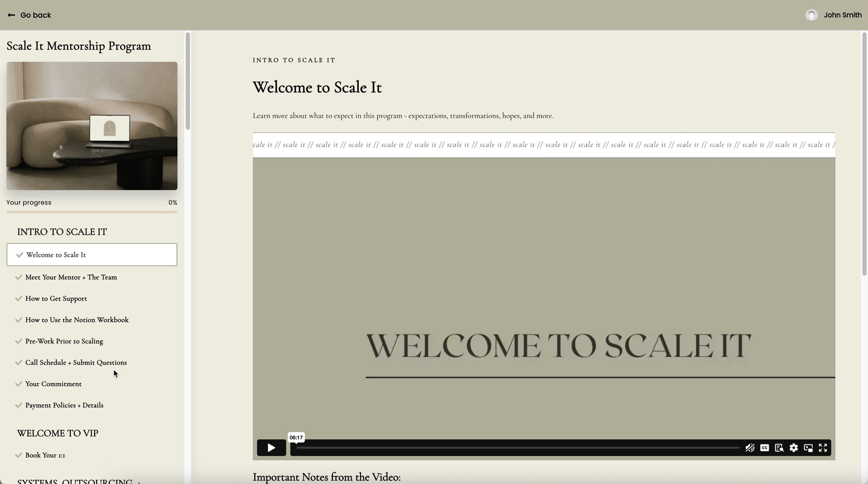Toggle the How to Get Support checkmark

(19, 299)
